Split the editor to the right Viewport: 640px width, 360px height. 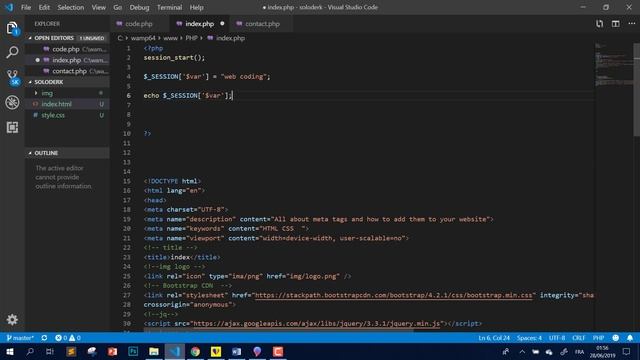coord(616,24)
